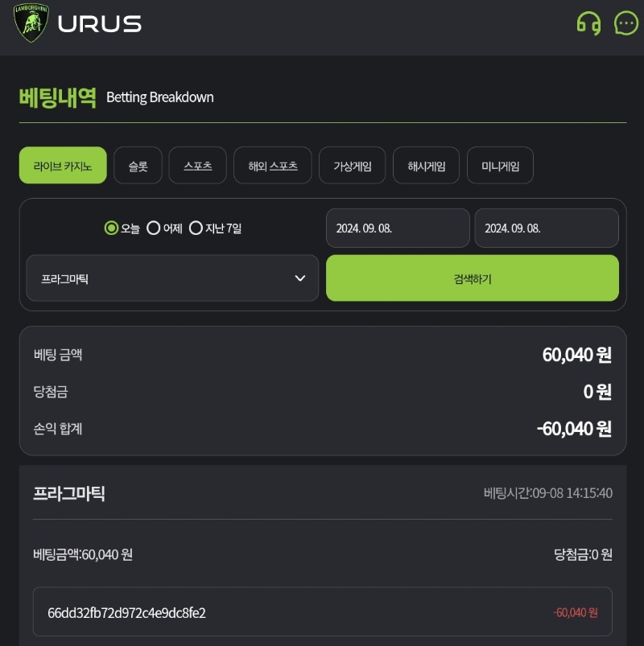644x646 pixels.
Task: Switch to 해외 스포츠 tab
Action: (273, 165)
